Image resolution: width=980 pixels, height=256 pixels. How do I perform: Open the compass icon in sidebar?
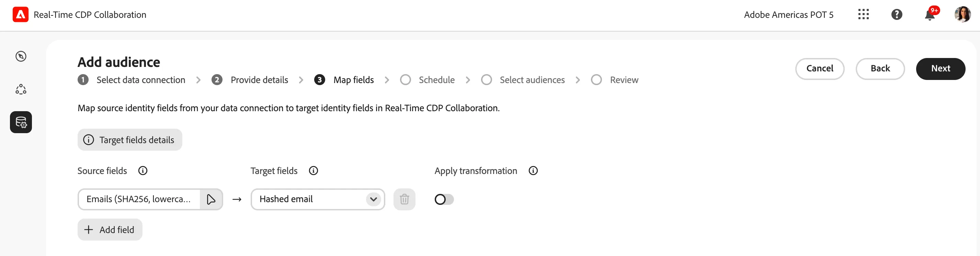[x=21, y=56]
